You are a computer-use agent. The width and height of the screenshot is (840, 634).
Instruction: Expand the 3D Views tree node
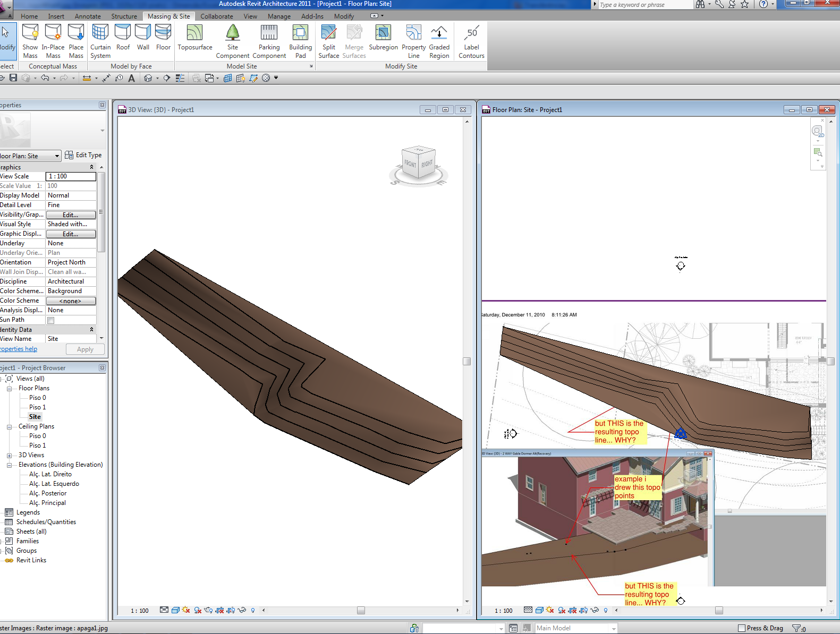tap(9, 456)
